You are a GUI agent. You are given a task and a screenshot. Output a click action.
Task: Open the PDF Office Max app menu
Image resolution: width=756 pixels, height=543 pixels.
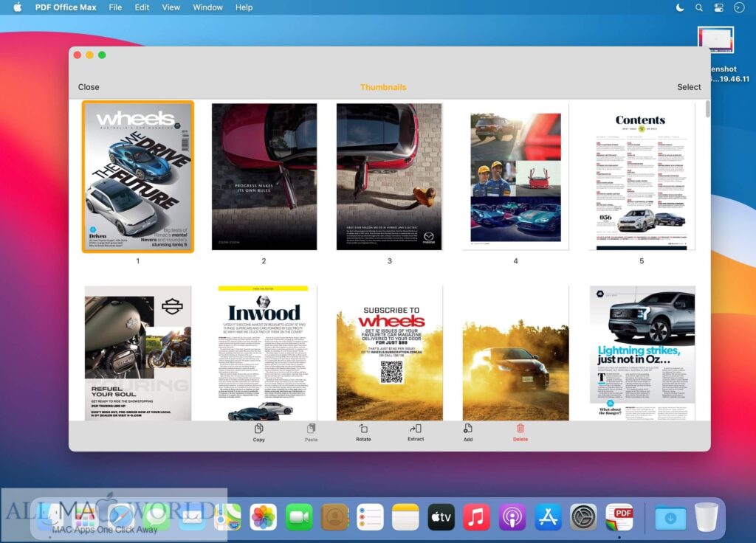pos(66,7)
